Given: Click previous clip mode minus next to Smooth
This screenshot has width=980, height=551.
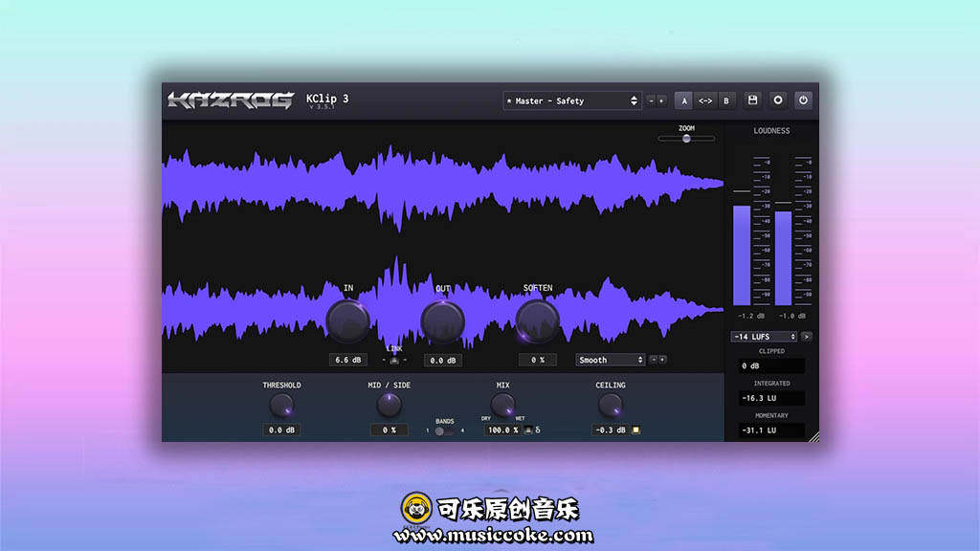Looking at the screenshot, I should [x=654, y=360].
